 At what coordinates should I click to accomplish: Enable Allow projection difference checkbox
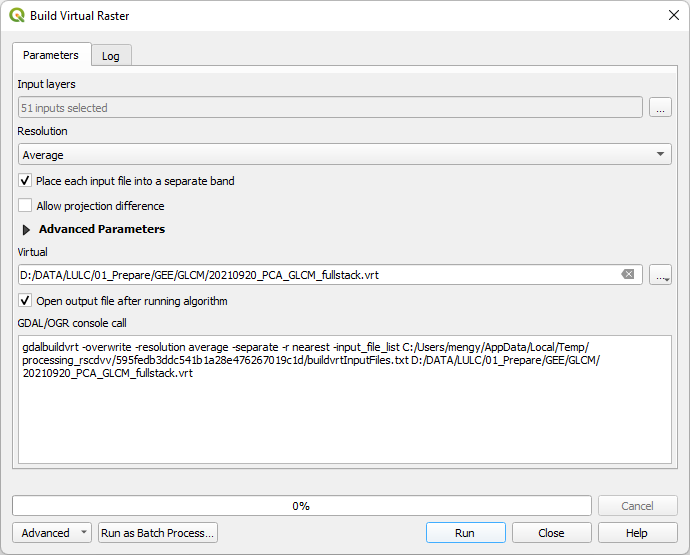point(25,206)
